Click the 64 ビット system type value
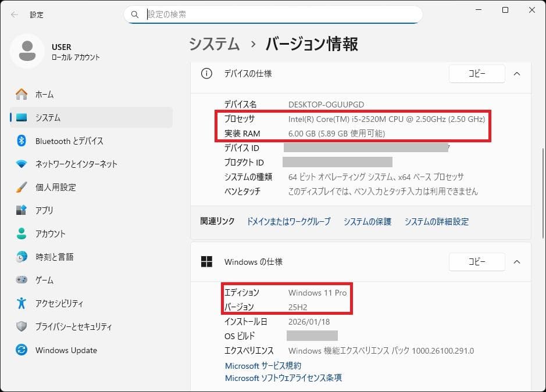The width and height of the screenshot is (546, 392). tap(376, 177)
